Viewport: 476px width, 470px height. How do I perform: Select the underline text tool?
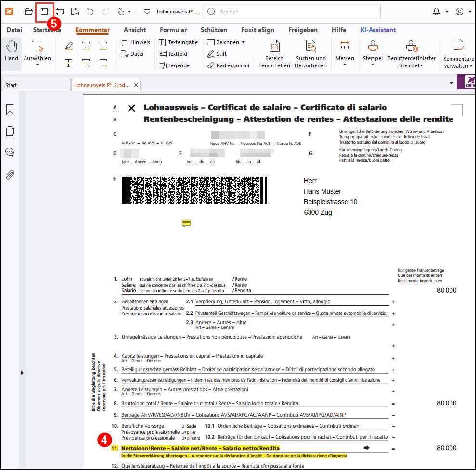click(103, 46)
